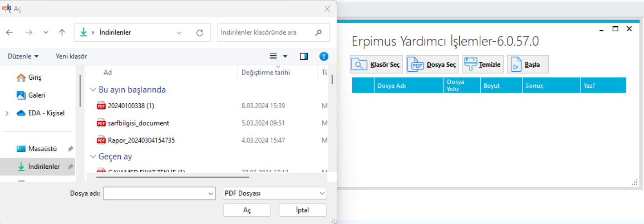Image resolution: width=644 pixels, height=224 pixels.
Task: Refresh the İndirilenler folder view
Action: [200, 33]
